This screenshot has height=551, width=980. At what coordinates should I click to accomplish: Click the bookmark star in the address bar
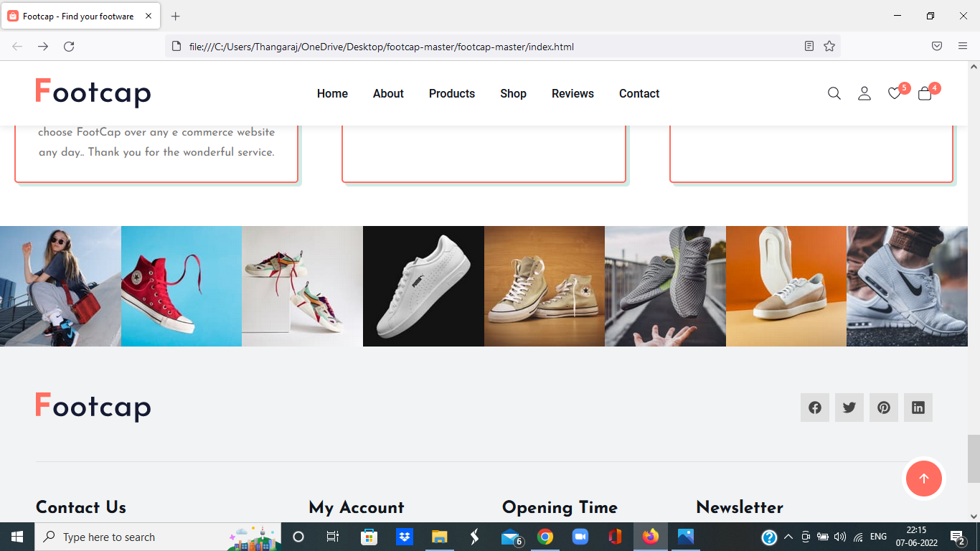click(x=829, y=46)
